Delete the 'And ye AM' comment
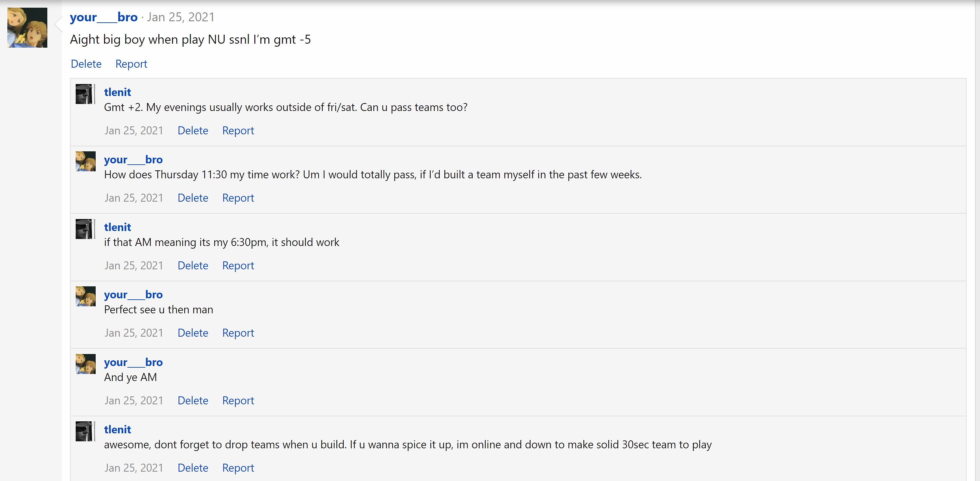The image size is (980, 481). (x=193, y=400)
